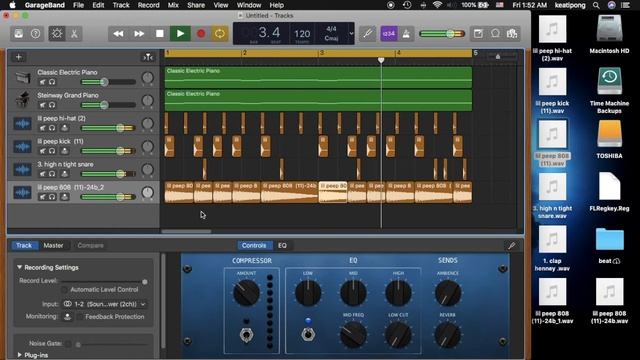
Task: Enable the Noise Gate checkbox
Action: (68, 344)
